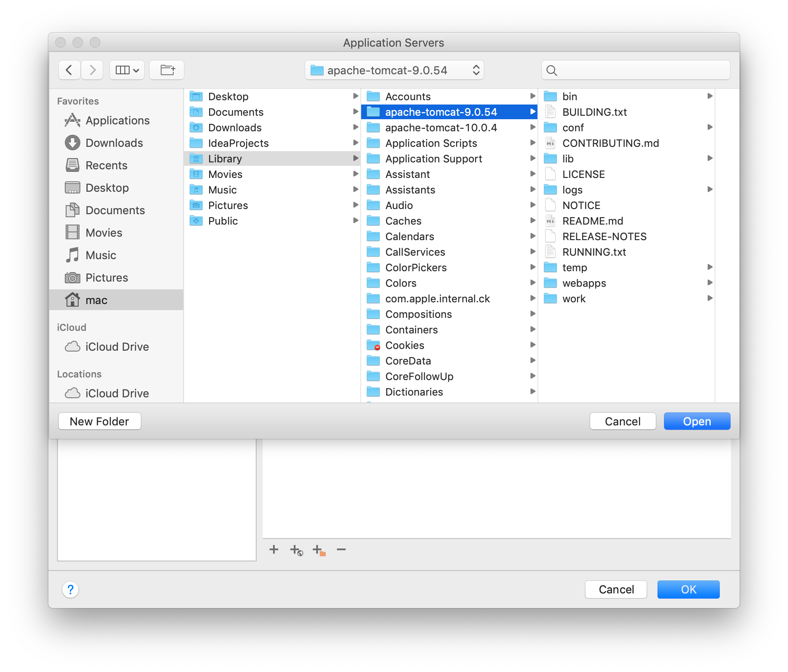Select the CONTRIBUTING.md file
The image size is (788, 672).
tap(627, 143)
